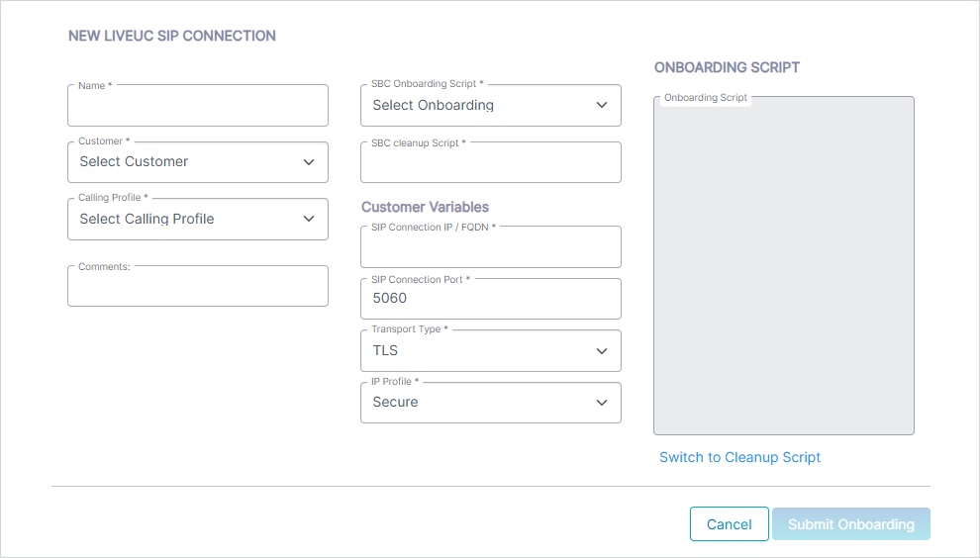Image resolution: width=980 pixels, height=558 pixels.
Task: Click inside the Onboarding Script text area
Action: click(x=783, y=267)
